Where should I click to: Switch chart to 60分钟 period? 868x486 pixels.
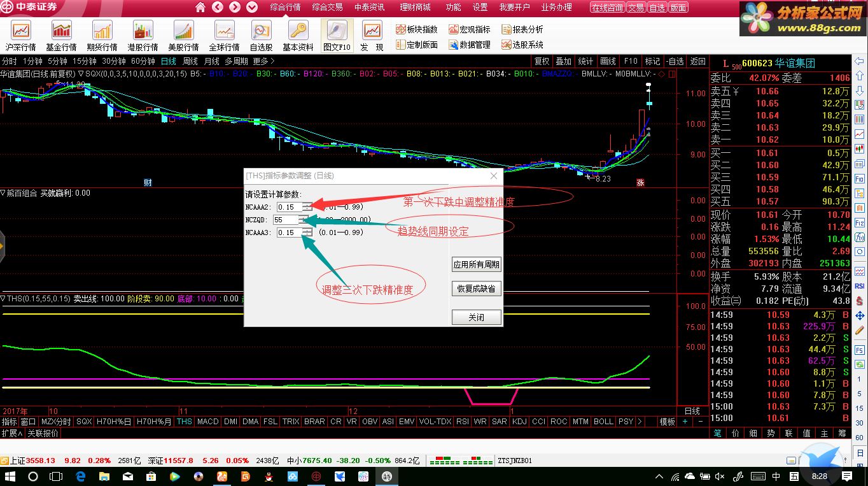(143, 61)
